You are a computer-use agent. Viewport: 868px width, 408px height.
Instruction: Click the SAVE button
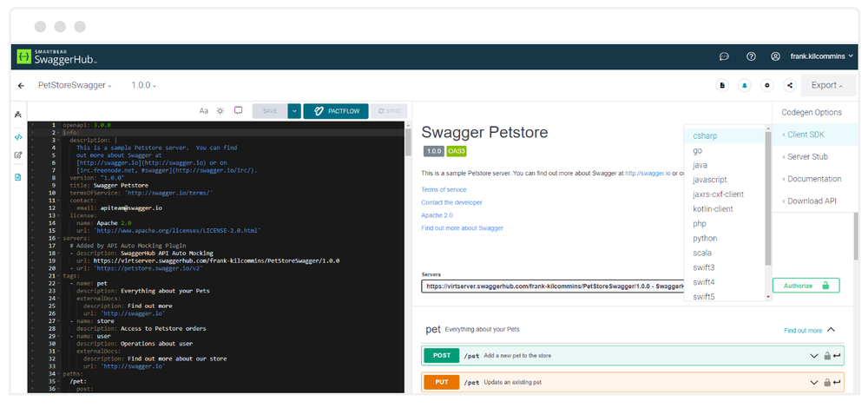click(270, 111)
